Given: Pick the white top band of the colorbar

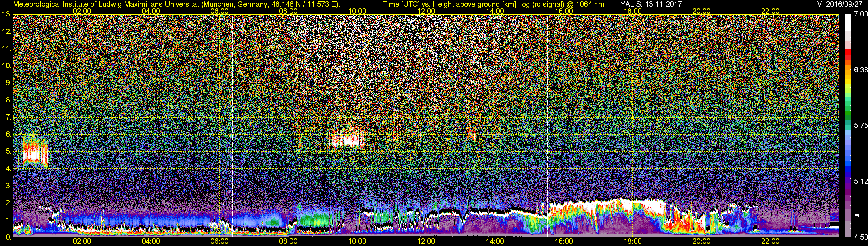Looking at the screenshot, I should pyautogui.click(x=848, y=23).
